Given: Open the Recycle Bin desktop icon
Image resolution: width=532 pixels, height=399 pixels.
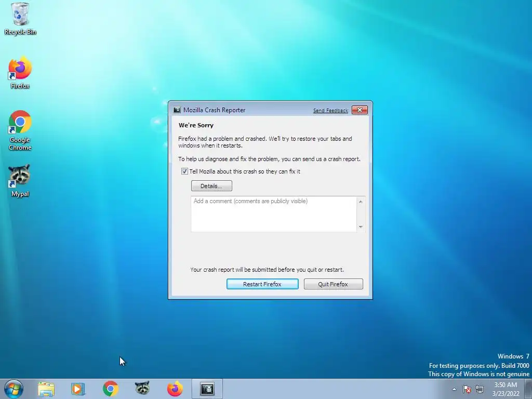Looking at the screenshot, I should [x=20, y=18].
